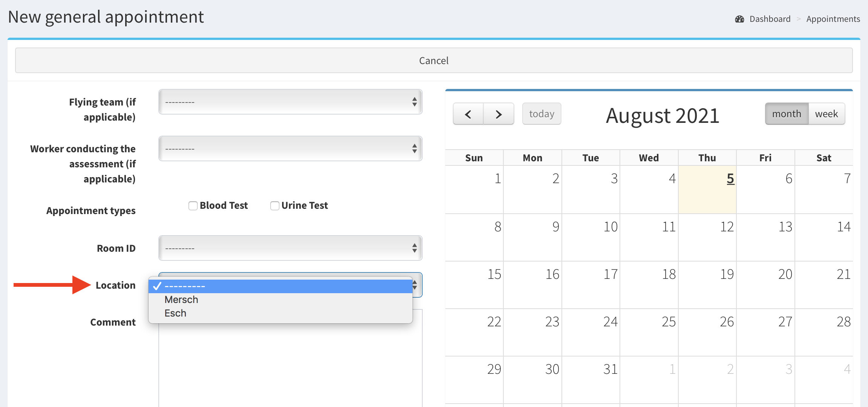Open Worker conducting the assessment dropdown
The height and width of the screenshot is (407, 868).
point(290,148)
